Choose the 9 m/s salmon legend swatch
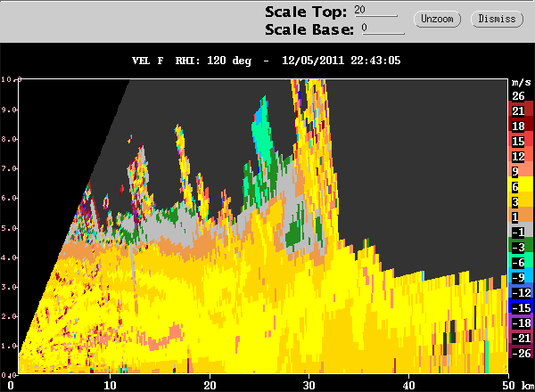Screen dimensions: 535x392 pyautogui.click(x=518, y=172)
